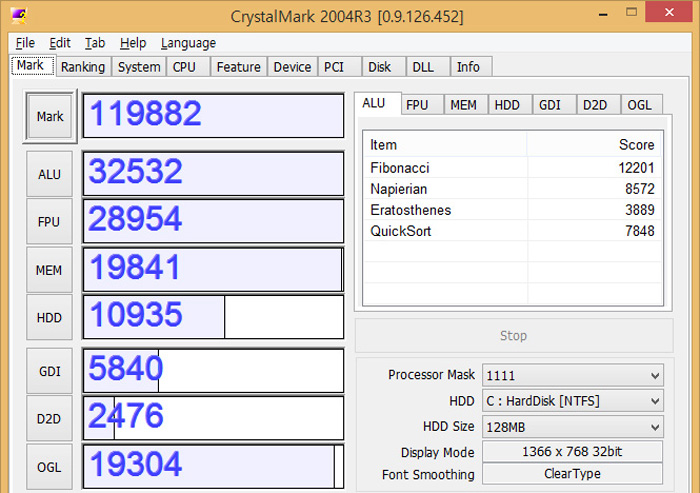Run the OGL benchmark button
Image resolution: width=700 pixels, height=493 pixels.
(49, 467)
